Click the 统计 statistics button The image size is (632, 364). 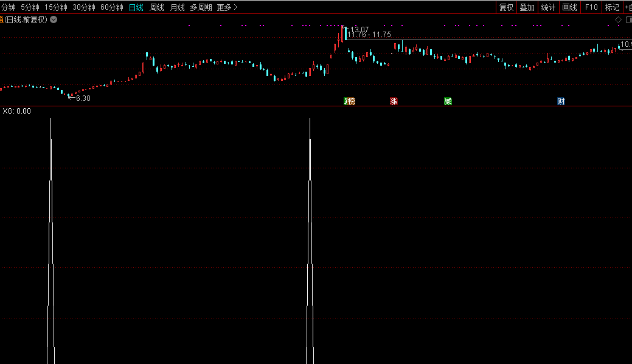coord(548,7)
